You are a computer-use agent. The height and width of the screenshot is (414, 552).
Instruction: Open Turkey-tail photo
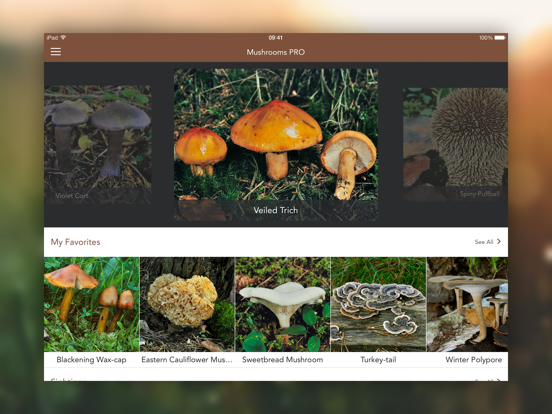tap(378, 304)
